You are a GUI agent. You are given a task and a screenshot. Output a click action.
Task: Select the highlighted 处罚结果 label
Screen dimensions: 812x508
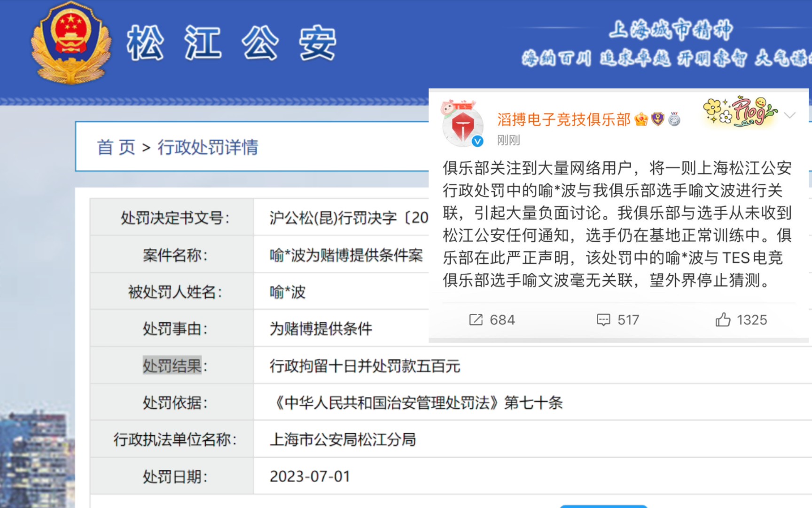click(x=172, y=365)
